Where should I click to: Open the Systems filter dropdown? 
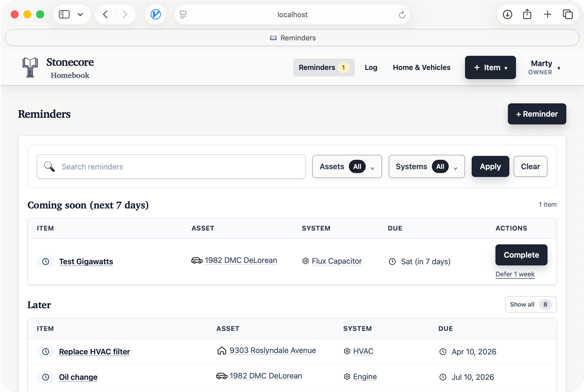426,166
